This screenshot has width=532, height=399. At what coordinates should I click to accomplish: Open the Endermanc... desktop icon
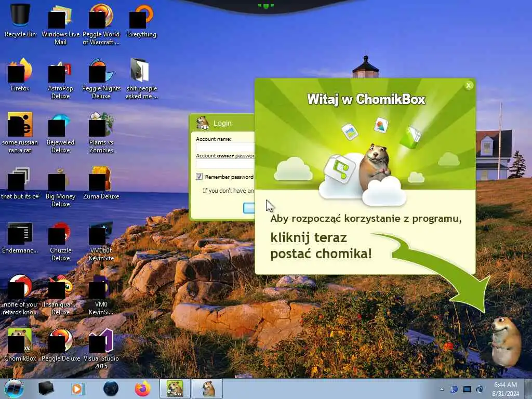click(x=20, y=237)
